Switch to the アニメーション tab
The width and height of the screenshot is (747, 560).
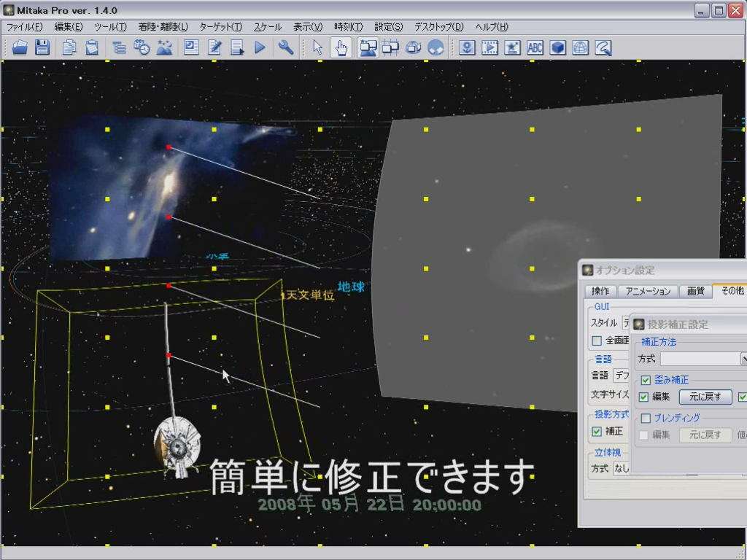click(648, 292)
